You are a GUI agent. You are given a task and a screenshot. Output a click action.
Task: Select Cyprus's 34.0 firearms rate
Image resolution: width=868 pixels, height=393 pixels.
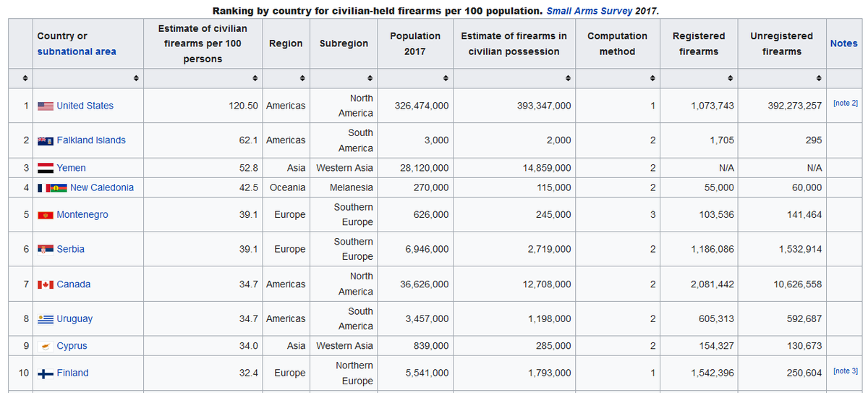point(249,346)
